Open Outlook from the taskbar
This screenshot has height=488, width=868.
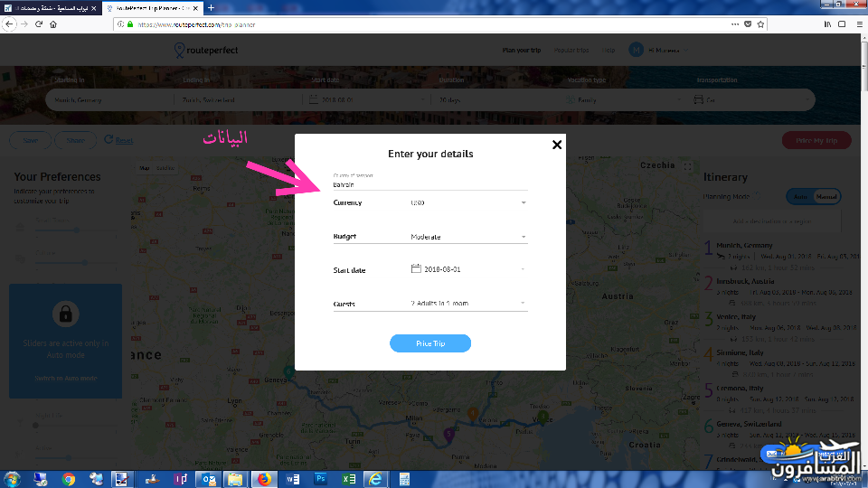pos(208,479)
